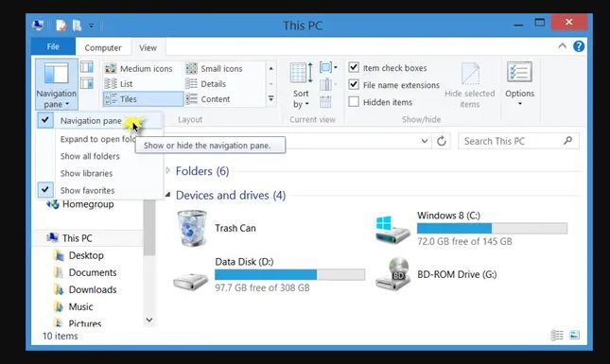610x364 pixels.
Task: Collapse Devices and drives group
Action: coord(167,195)
